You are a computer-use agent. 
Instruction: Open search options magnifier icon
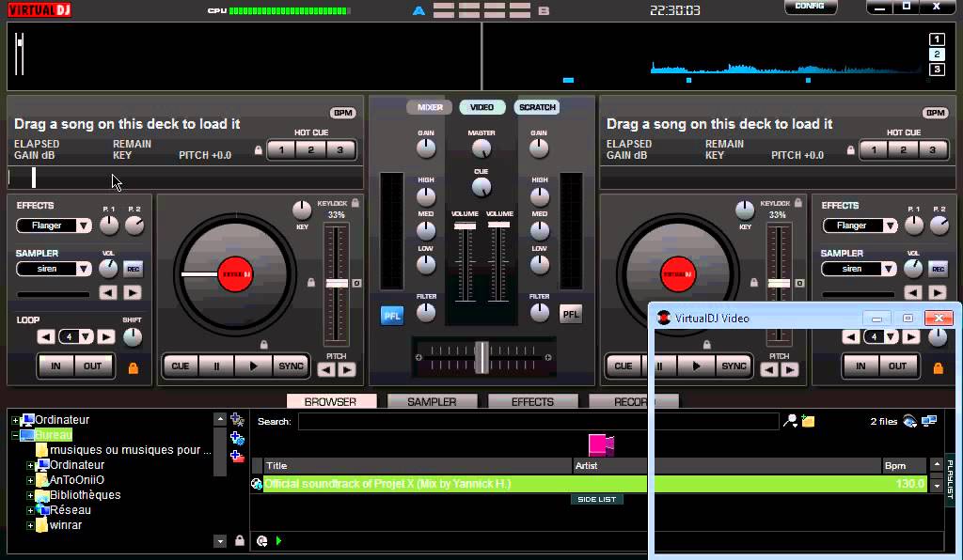pyautogui.click(x=790, y=421)
